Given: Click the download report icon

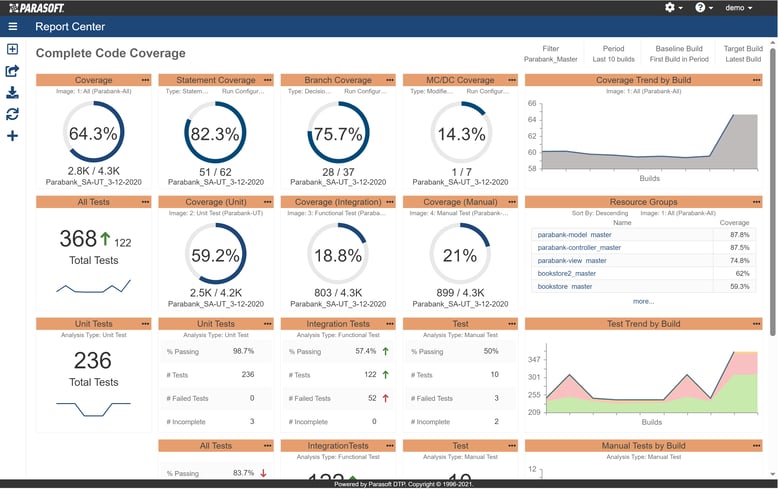Looking at the screenshot, I should [x=12, y=93].
